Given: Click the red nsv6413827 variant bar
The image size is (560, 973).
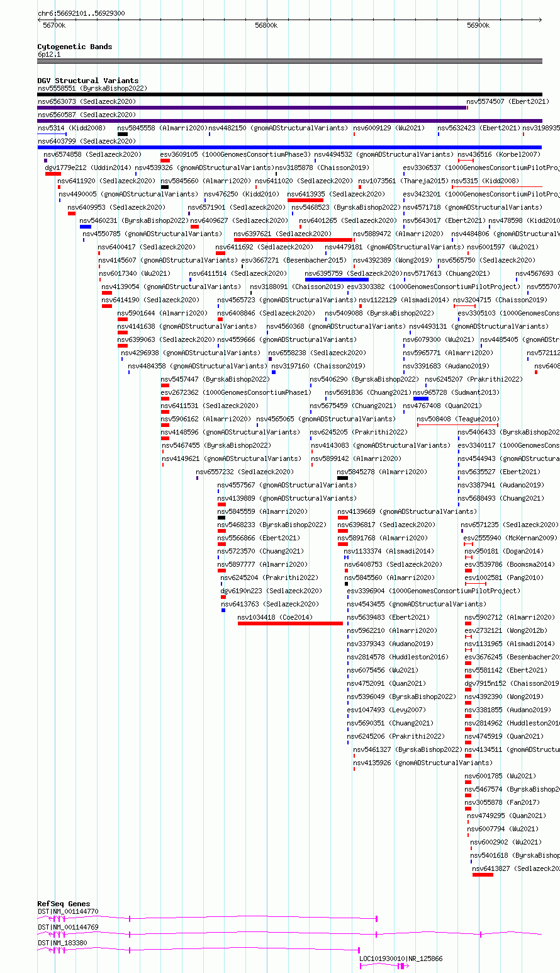Looking at the screenshot, I should 483,875.
